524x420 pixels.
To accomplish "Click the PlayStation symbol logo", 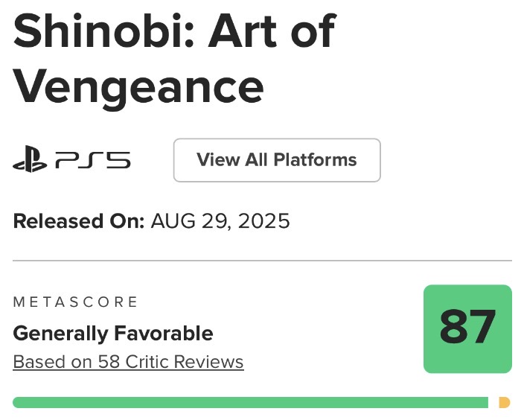I will tap(31, 160).
